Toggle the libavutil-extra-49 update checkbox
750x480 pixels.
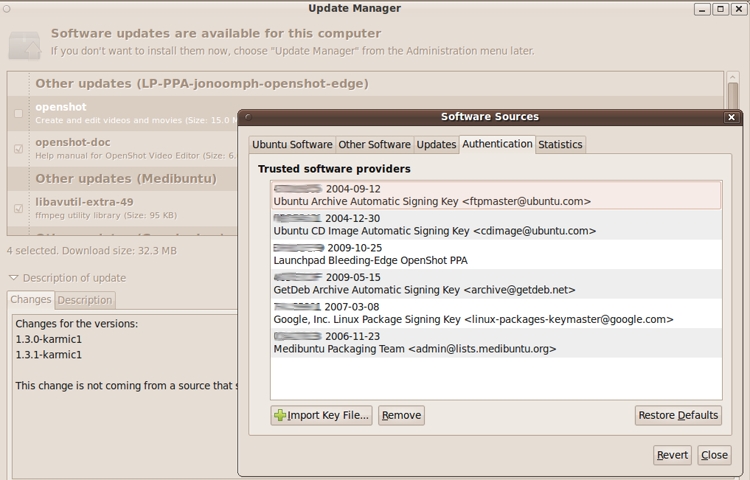pos(18,208)
